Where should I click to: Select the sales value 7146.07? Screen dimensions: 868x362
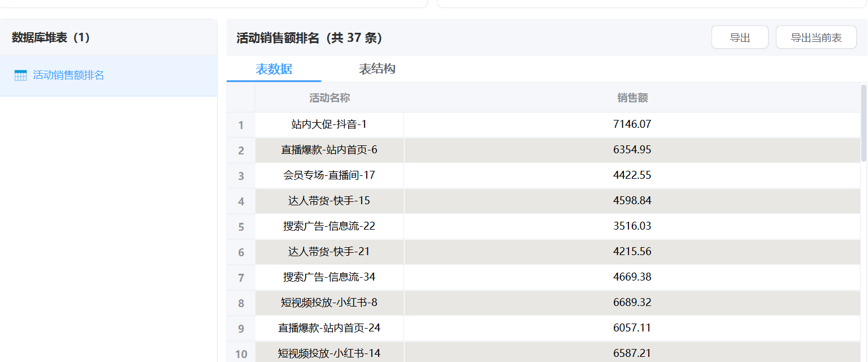click(632, 124)
